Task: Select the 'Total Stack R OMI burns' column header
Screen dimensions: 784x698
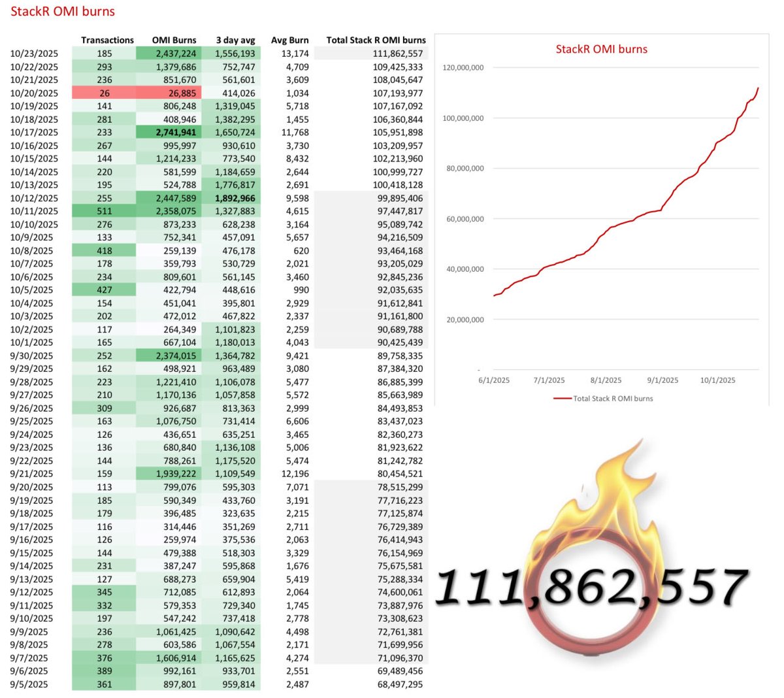Action: (x=376, y=40)
